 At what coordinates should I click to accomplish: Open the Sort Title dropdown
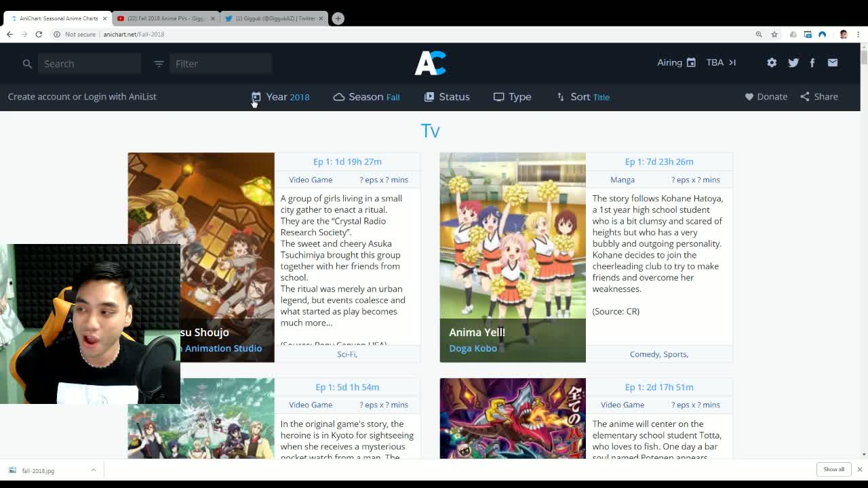(x=583, y=97)
